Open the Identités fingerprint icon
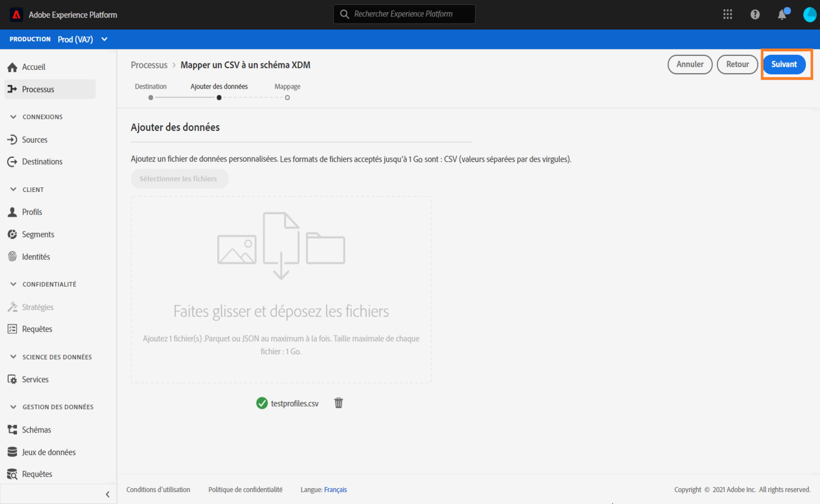 [12, 257]
